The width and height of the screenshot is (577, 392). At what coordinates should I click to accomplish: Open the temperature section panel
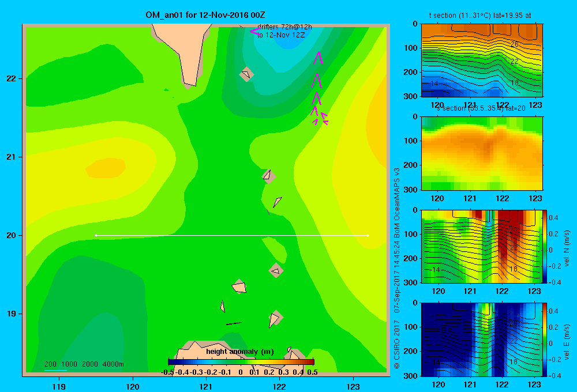pos(482,61)
